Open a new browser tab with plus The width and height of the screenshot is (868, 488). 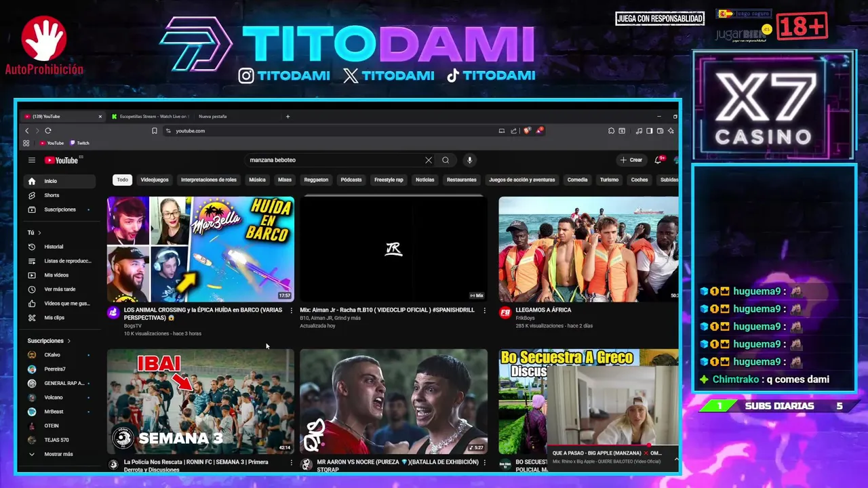288,117
